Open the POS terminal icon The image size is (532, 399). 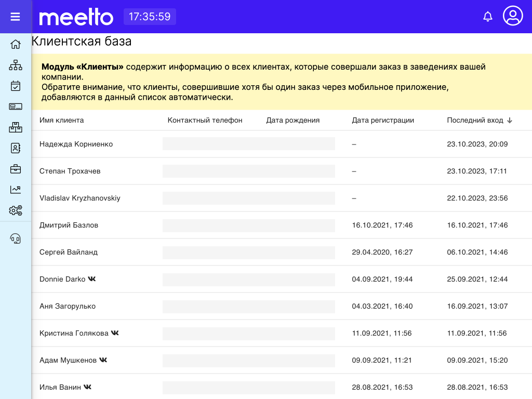coord(16,107)
